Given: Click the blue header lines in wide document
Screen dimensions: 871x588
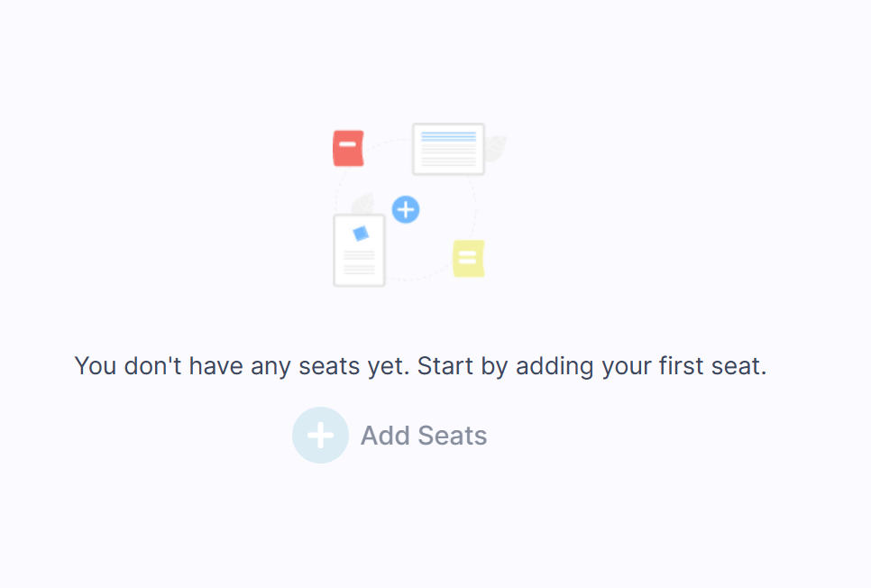Looking at the screenshot, I should (x=448, y=136).
